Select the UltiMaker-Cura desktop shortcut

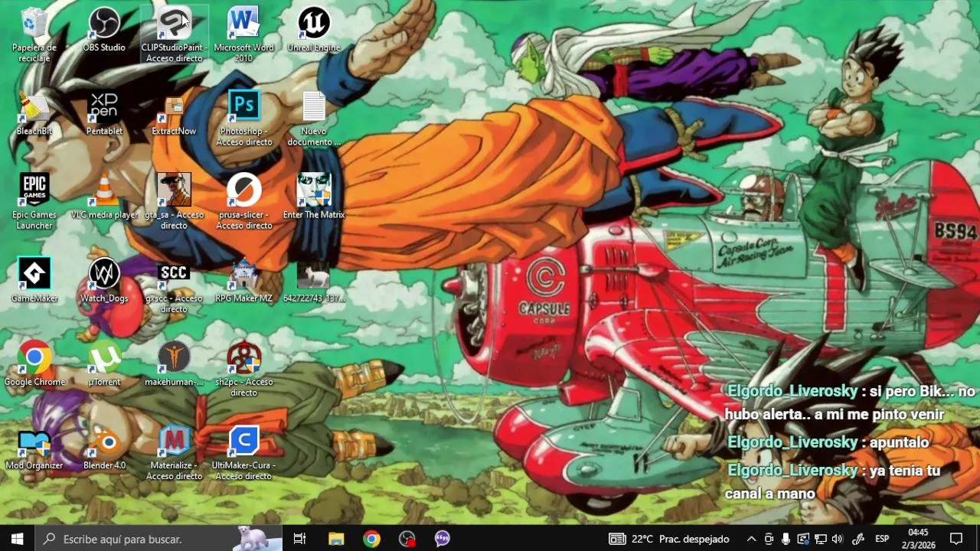coord(243,452)
